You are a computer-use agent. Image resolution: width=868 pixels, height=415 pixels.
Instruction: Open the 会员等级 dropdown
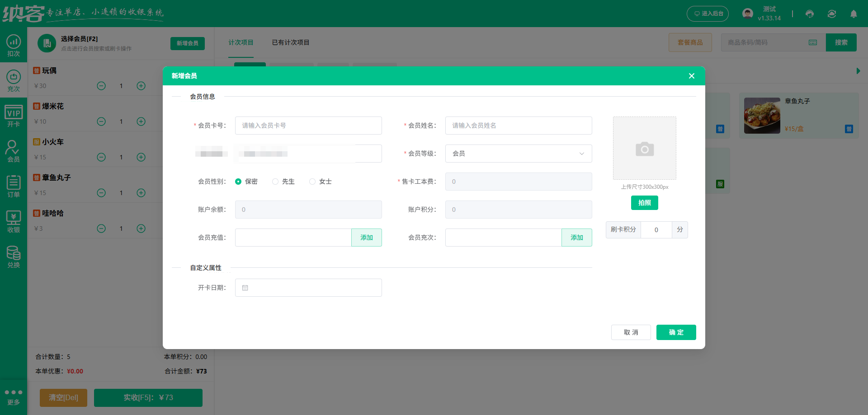(x=518, y=154)
